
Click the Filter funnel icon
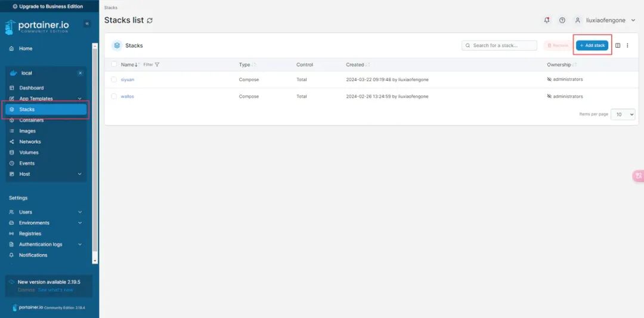pyautogui.click(x=157, y=64)
